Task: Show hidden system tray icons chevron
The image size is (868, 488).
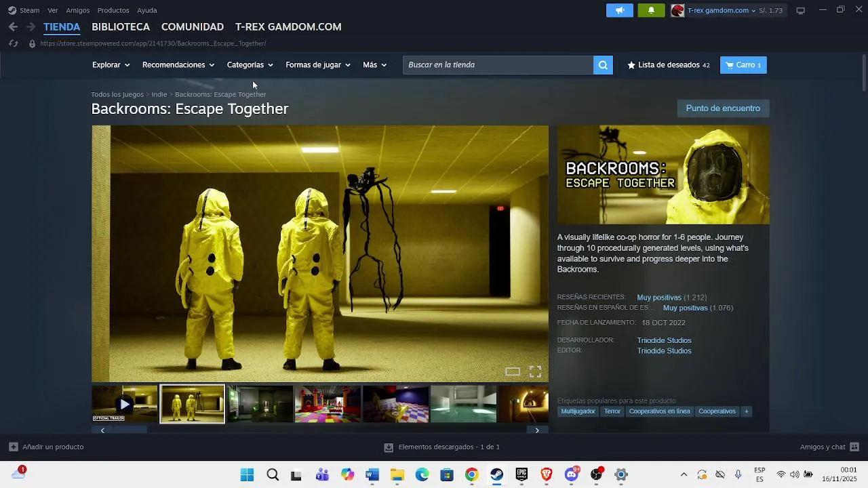Action: [x=684, y=474]
